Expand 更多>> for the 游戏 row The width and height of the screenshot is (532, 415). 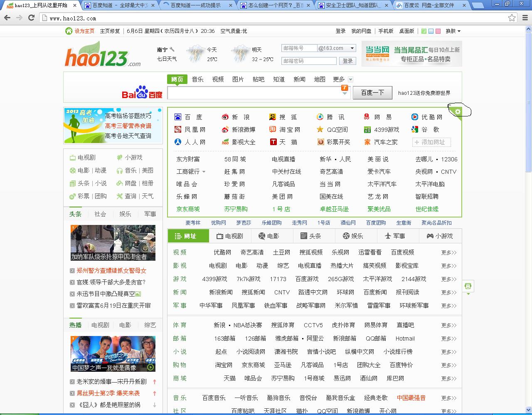[x=449, y=279]
